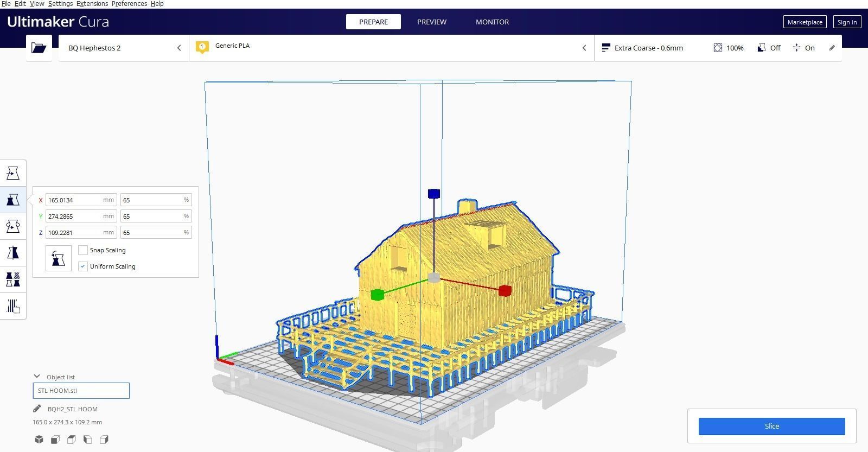Click the Y scale percent field

click(156, 216)
